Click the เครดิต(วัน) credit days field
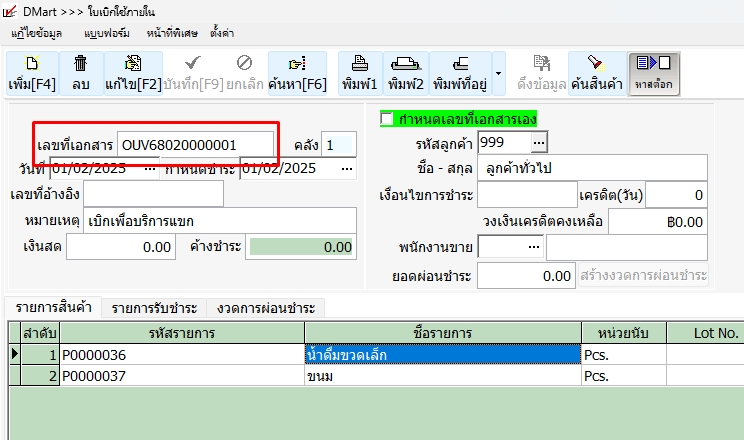This screenshot has width=744, height=440. click(x=676, y=195)
